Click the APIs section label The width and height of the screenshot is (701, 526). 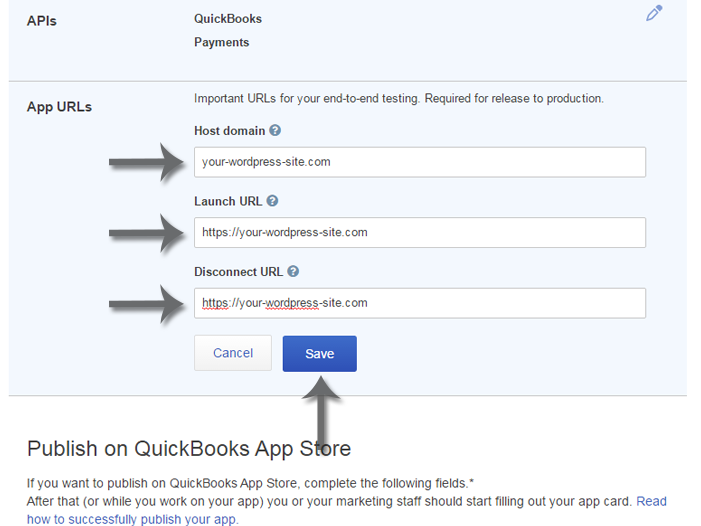(x=41, y=21)
